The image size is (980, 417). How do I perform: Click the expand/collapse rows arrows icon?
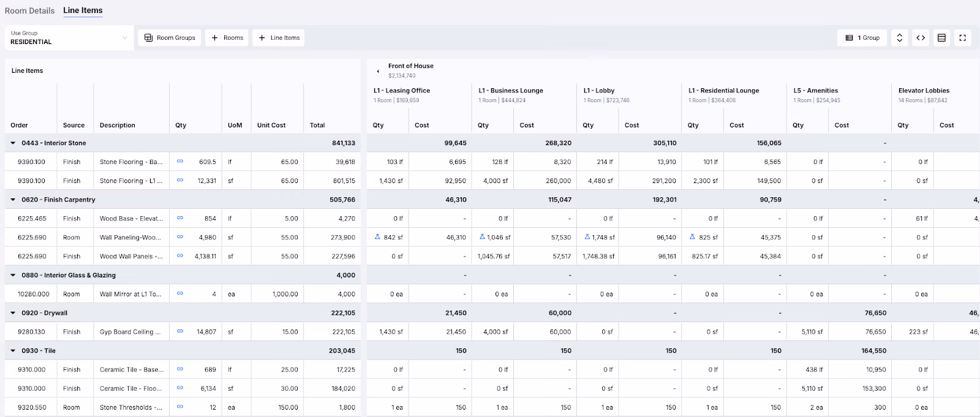point(899,38)
